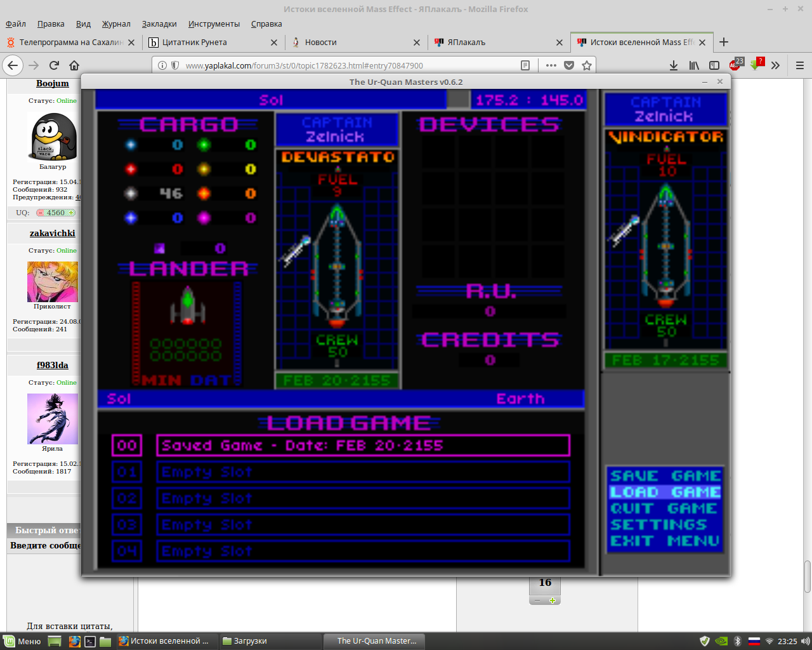Open the Wi-Fi network tray icon
This screenshot has width=812, height=650.
click(769, 641)
